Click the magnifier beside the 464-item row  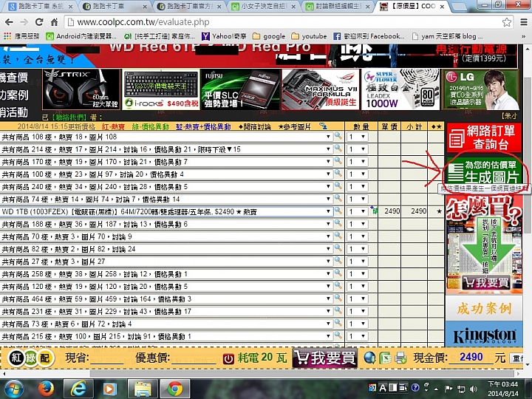[338, 299]
